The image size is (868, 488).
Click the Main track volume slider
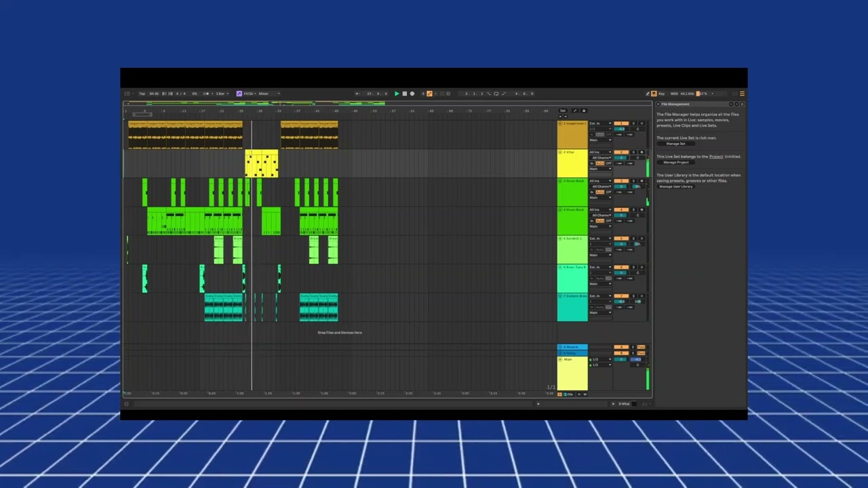pos(620,359)
